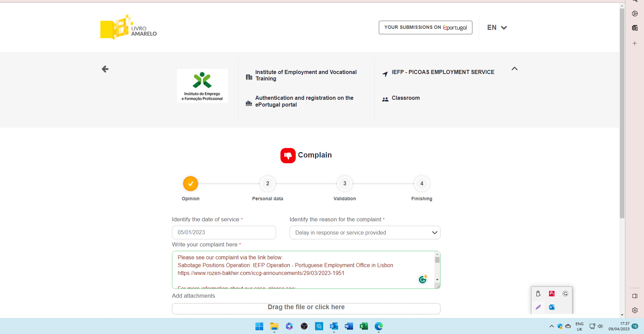Image resolution: width=644 pixels, height=334 pixels.
Task: Open File Explorer from taskbar
Action: (274, 326)
